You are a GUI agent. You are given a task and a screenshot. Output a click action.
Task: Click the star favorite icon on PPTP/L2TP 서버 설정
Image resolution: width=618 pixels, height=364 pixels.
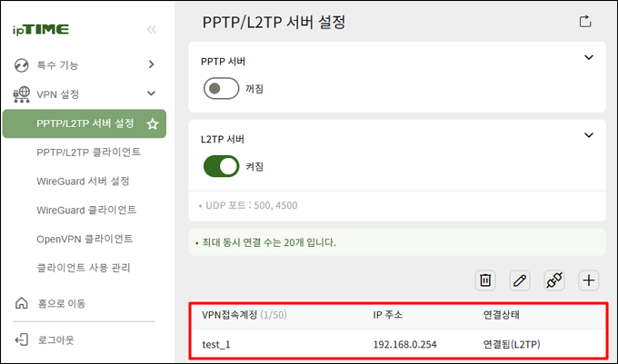(152, 124)
